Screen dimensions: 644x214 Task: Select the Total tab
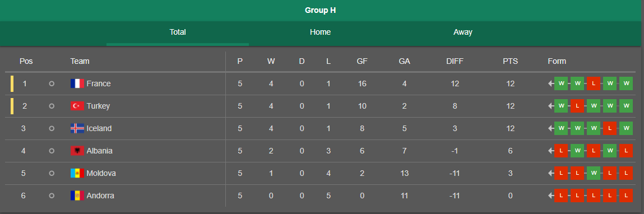tap(178, 32)
